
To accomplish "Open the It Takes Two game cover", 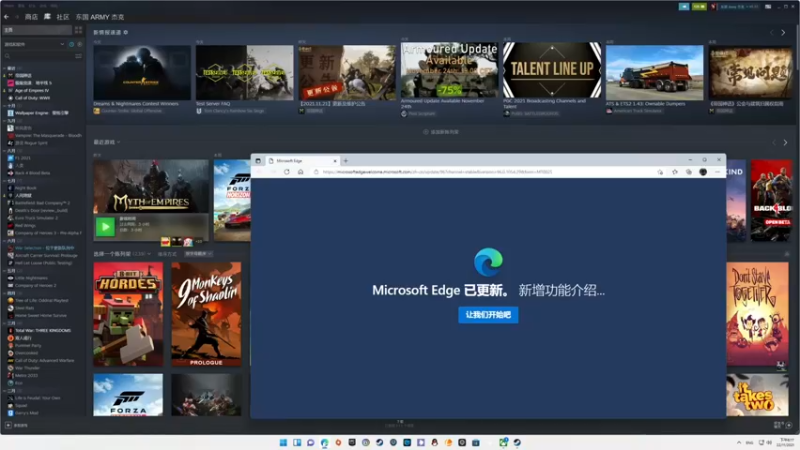I will pyautogui.click(x=757, y=395).
